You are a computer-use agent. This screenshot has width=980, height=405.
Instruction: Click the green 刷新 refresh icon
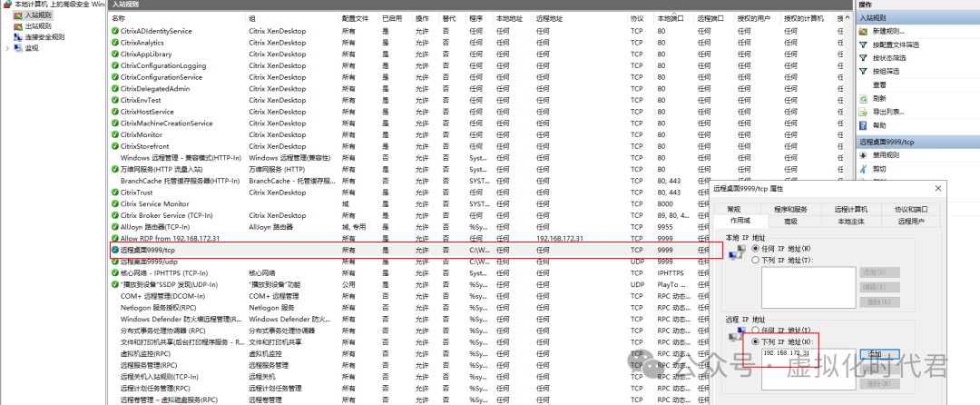tap(863, 99)
